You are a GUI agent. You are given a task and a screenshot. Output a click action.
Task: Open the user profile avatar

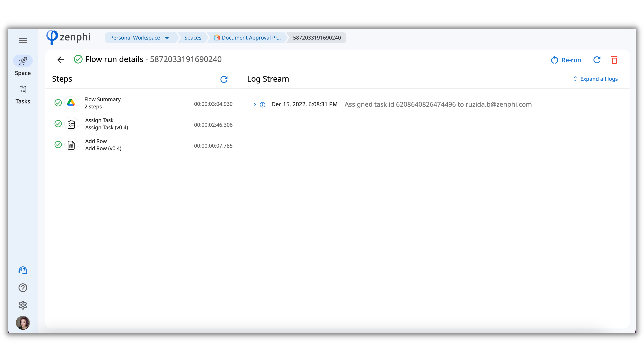click(x=23, y=323)
